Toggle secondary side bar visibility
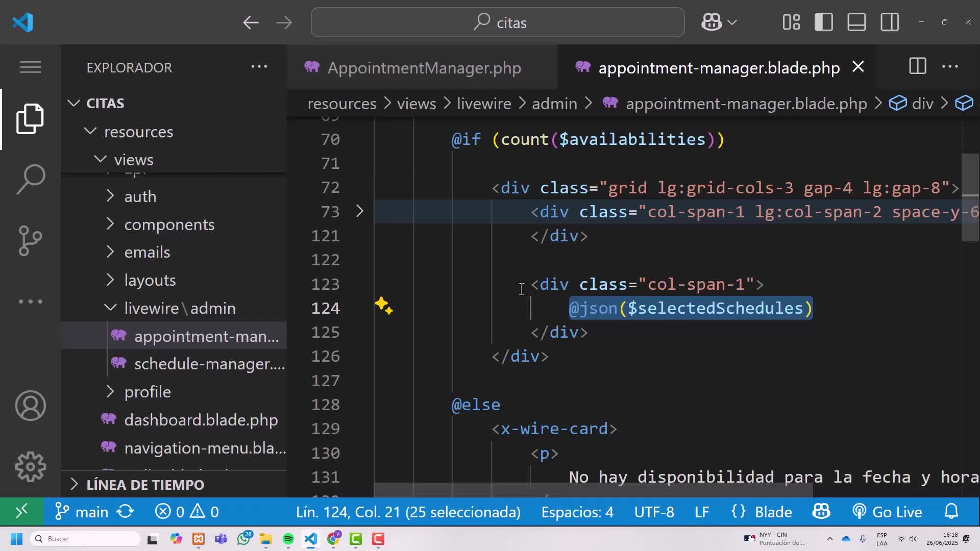This screenshot has width=980, height=551. (890, 22)
